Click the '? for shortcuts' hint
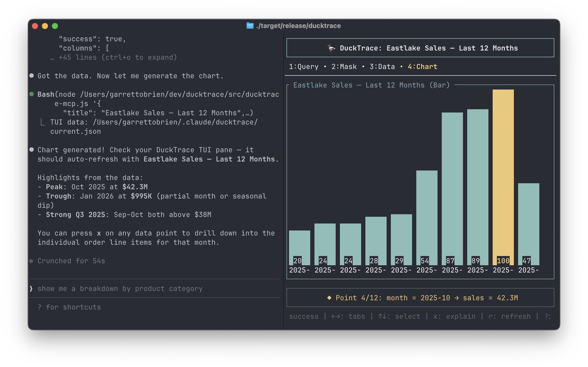Screen dimensions: 588x367 point(69,307)
